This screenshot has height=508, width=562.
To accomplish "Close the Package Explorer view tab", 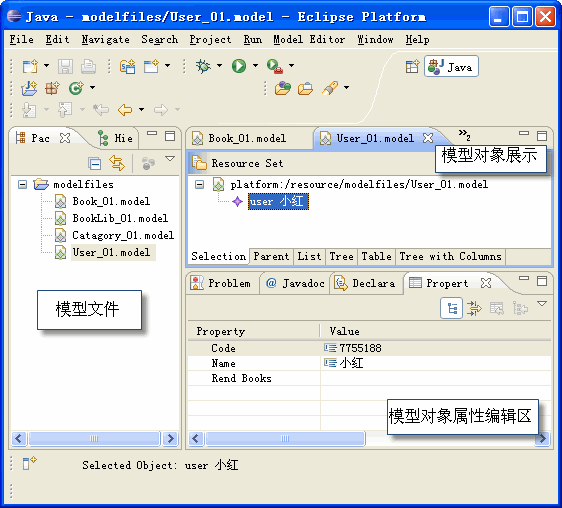I will pos(65,138).
